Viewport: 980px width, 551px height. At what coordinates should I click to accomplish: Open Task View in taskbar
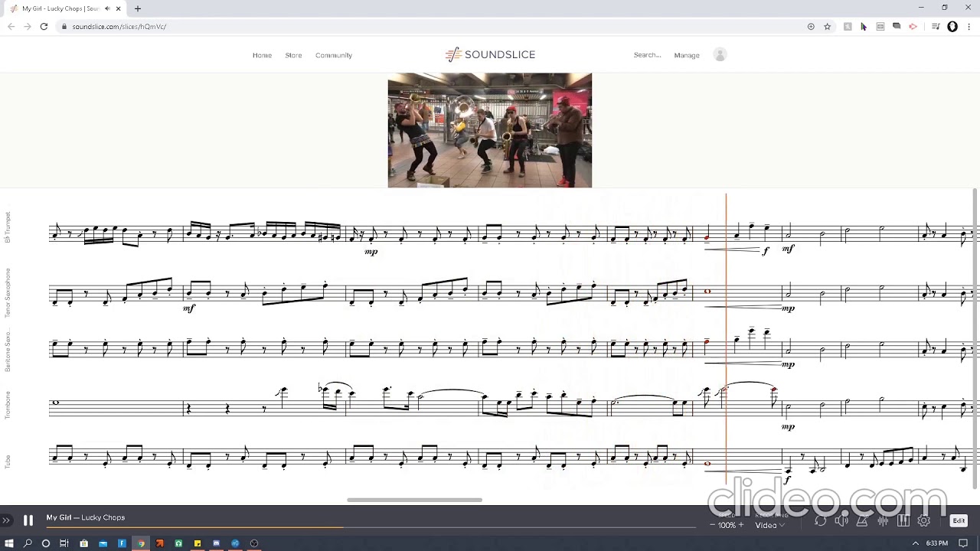click(x=64, y=543)
